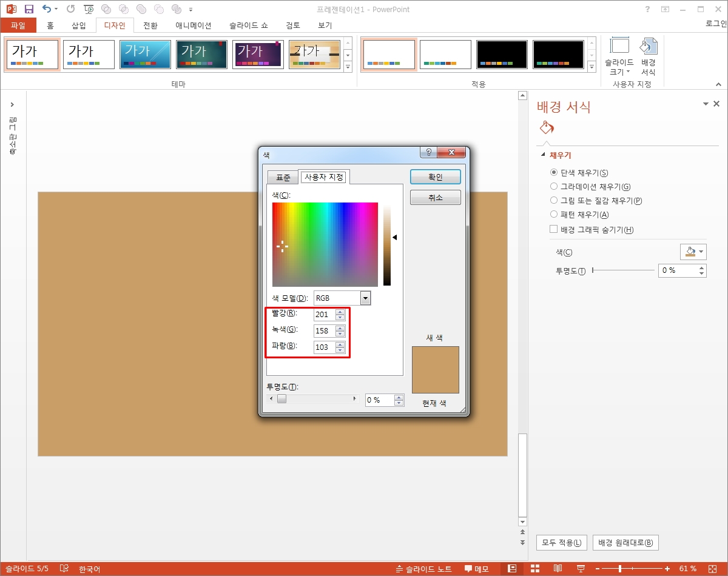
Task: Switch to 홈 ribbon tab
Action: (x=50, y=25)
